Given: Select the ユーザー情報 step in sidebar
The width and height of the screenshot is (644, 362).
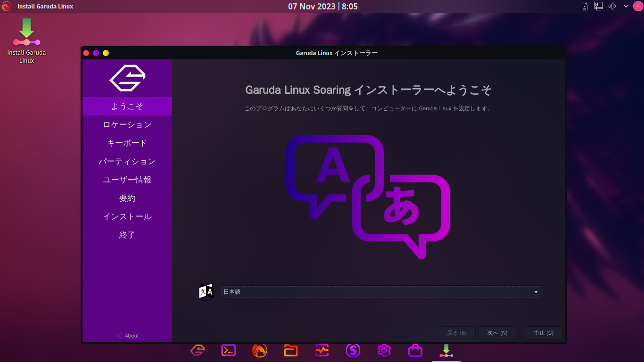Looking at the screenshot, I should (x=127, y=180).
